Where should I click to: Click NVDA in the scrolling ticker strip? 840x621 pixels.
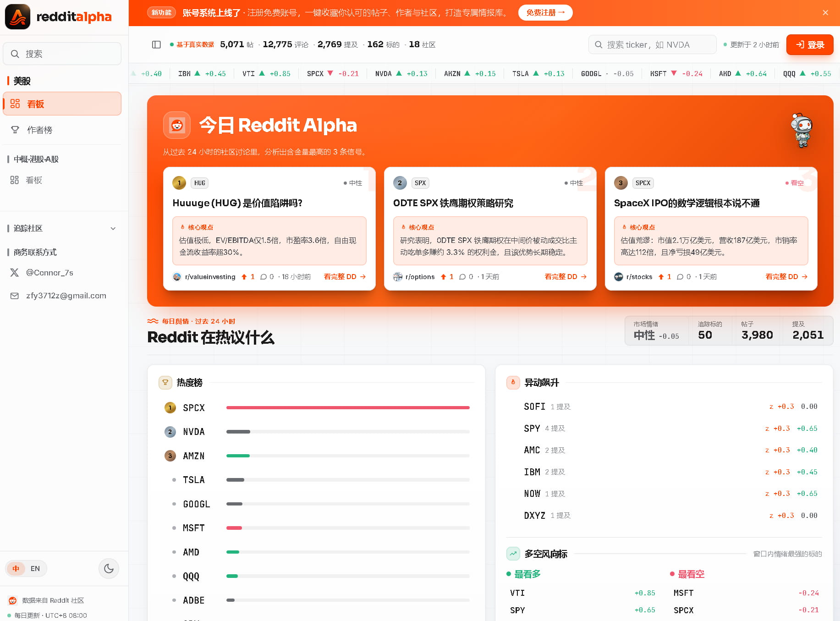401,73
